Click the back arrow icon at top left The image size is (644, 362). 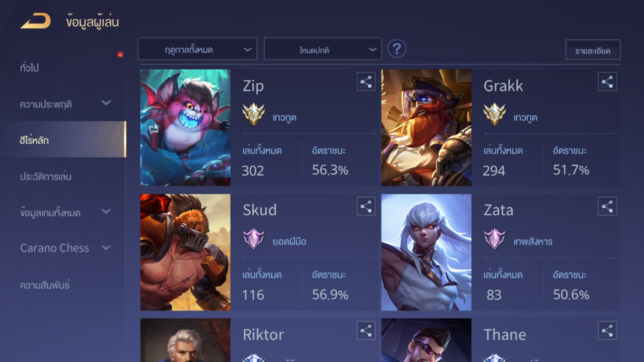click(x=35, y=21)
